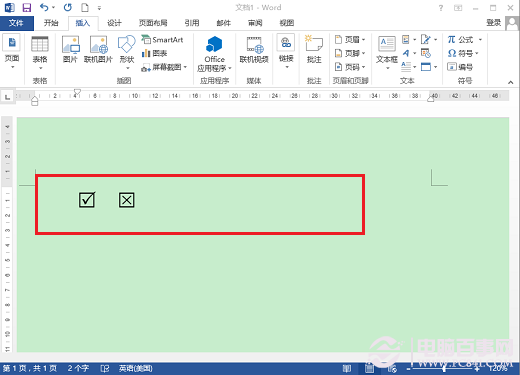Click the Drop Cap icon in Text group
This screenshot has height=375, width=520.
tap(406, 67)
